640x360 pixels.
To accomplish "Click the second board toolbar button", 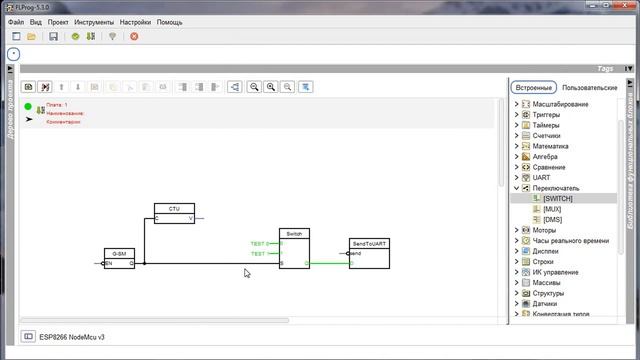I will (45, 87).
